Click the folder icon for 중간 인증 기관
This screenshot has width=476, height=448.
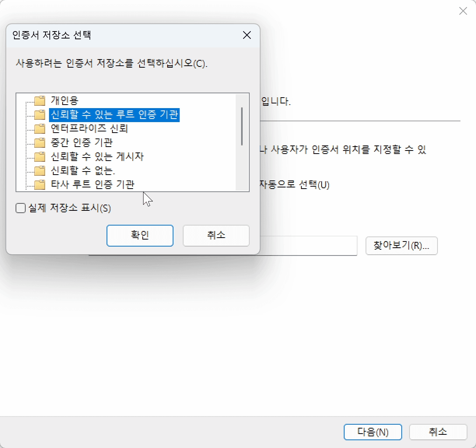39,143
